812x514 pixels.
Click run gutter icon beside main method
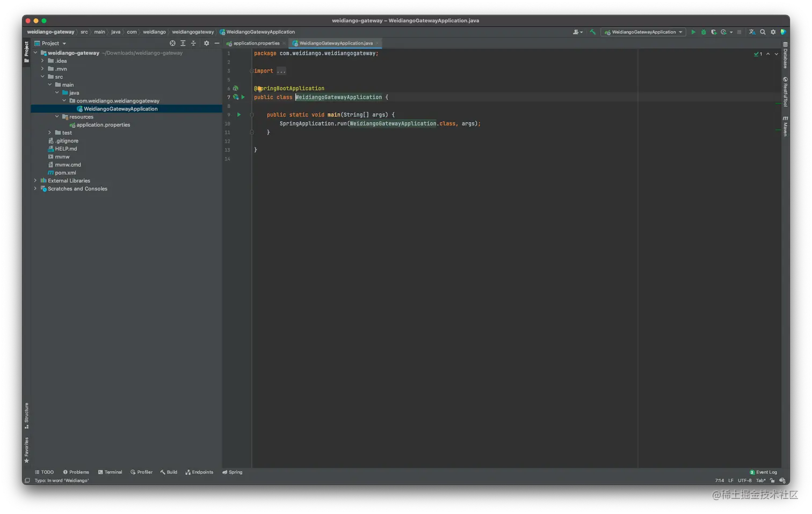(239, 115)
